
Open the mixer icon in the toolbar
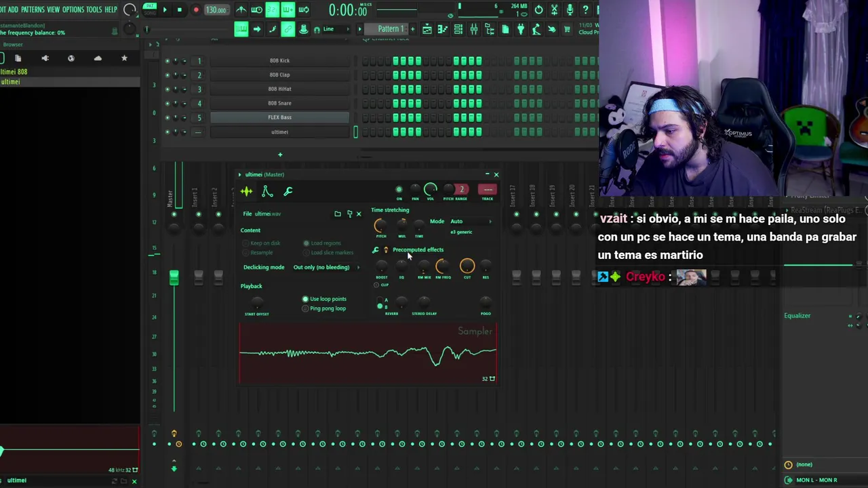pos(474,28)
